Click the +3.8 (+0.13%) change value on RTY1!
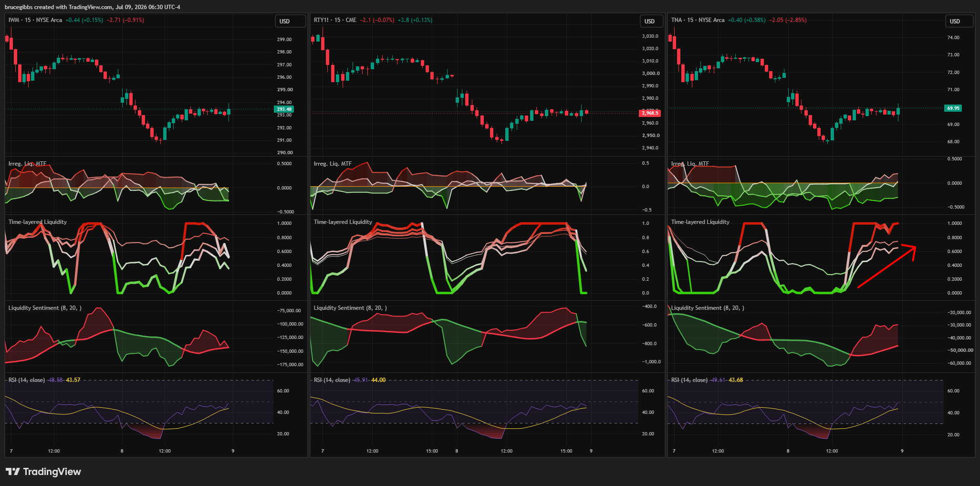This screenshot has width=980, height=486. (415, 20)
